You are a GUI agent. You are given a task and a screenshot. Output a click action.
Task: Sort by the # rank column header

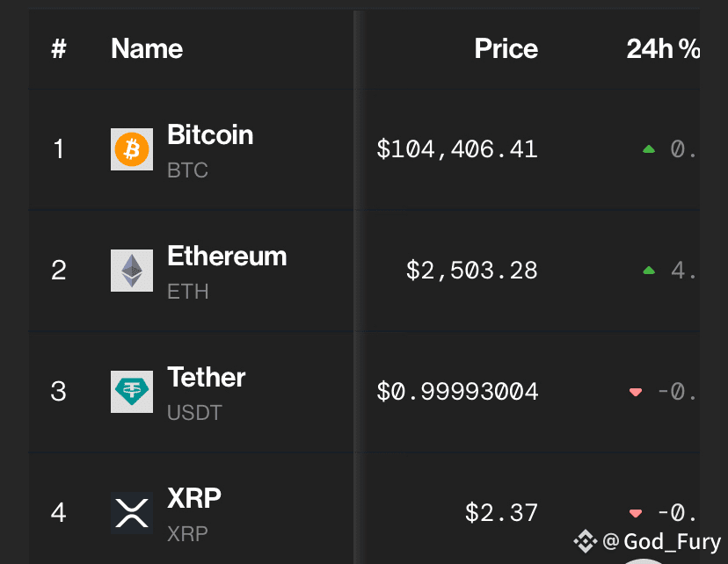click(x=59, y=49)
